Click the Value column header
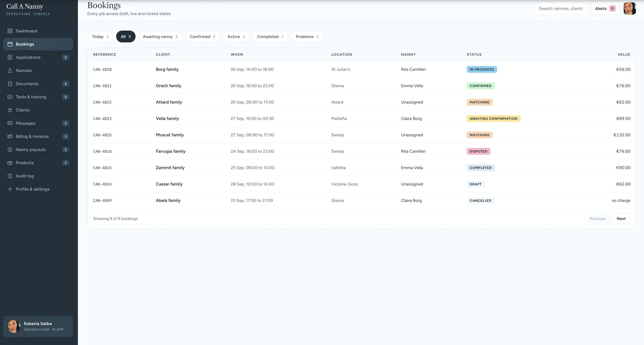The image size is (644, 345). 624,54
